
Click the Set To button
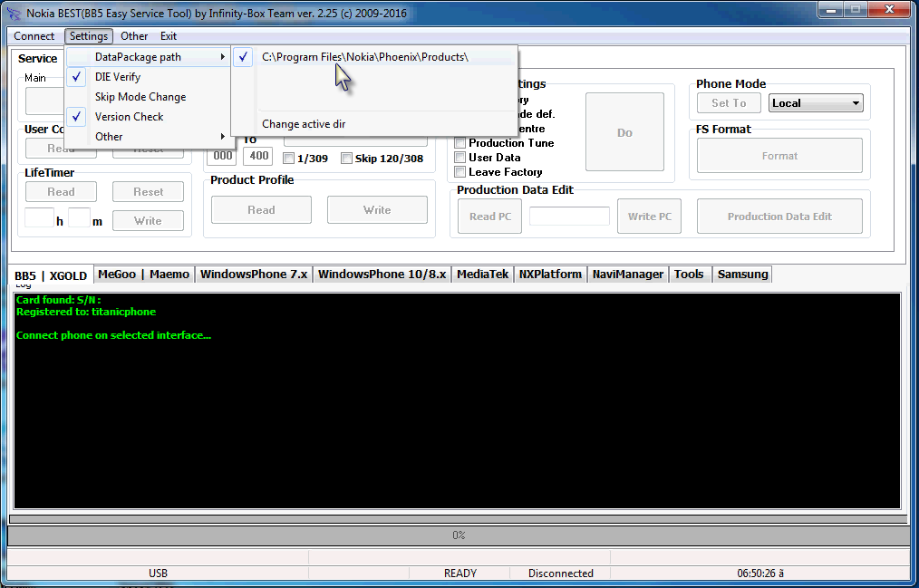[x=729, y=103]
